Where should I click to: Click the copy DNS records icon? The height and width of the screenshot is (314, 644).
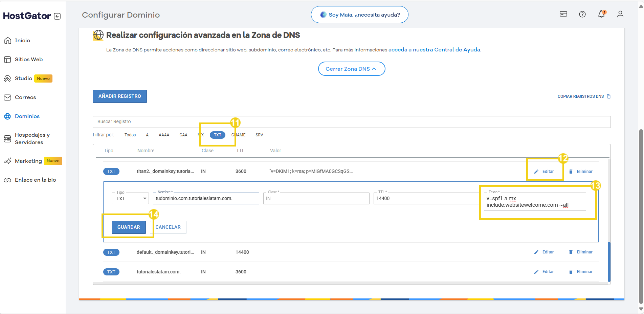[x=608, y=96]
